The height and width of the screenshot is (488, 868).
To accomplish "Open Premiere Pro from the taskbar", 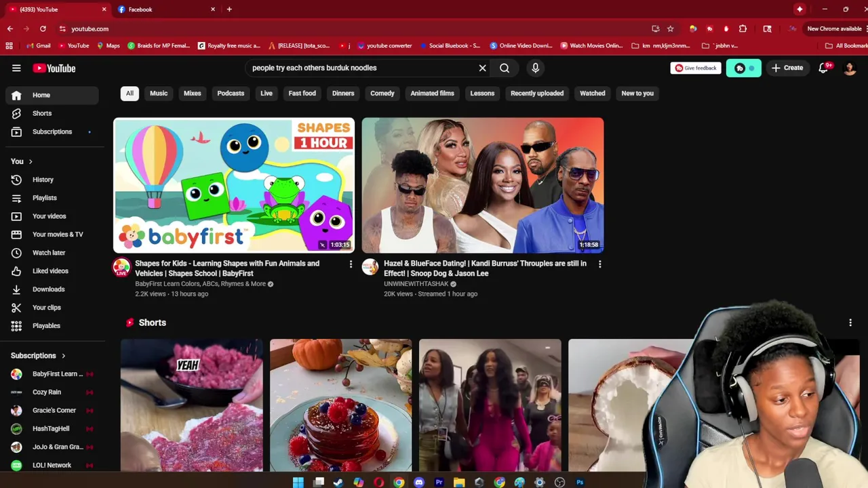I will [439, 482].
